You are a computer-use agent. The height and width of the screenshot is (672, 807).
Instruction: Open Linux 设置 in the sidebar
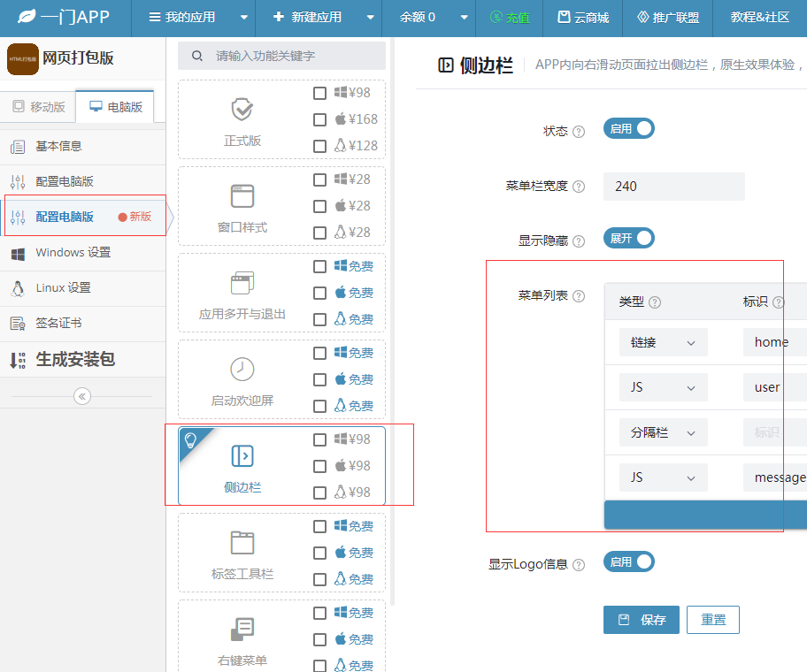[83, 288]
